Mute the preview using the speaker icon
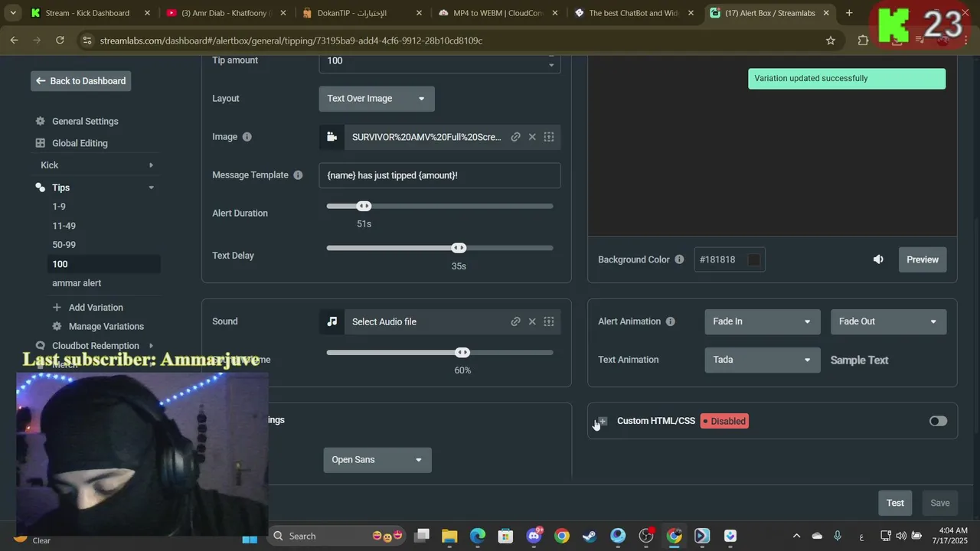This screenshot has width=980, height=551. [878, 259]
